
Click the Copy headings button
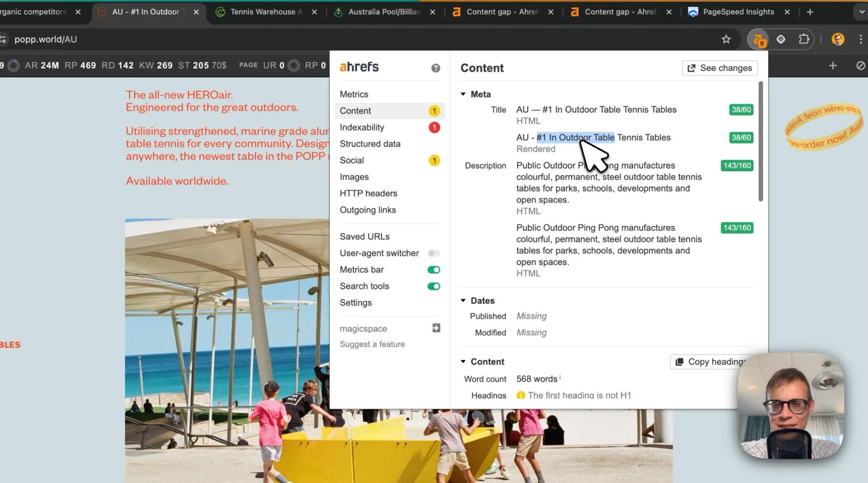tap(711, 362)
